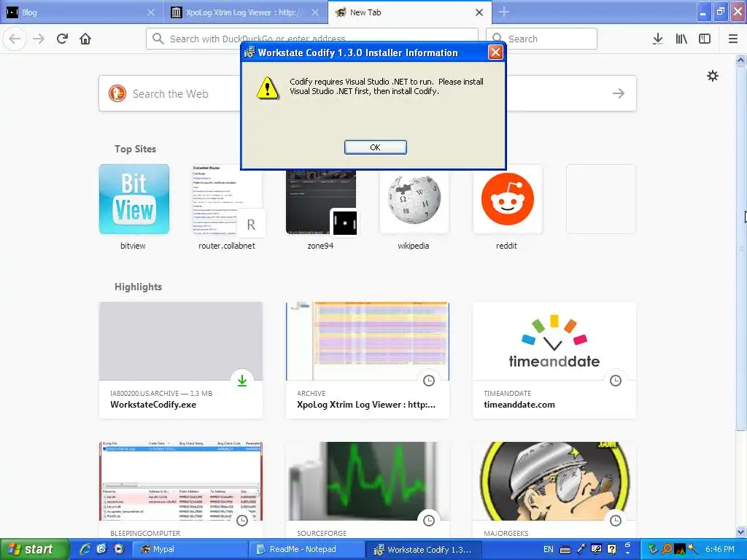Open the XpoLog Xtrim Log Viewer highlight
This screenshot has height=560, width=747.
click(368, 360)
